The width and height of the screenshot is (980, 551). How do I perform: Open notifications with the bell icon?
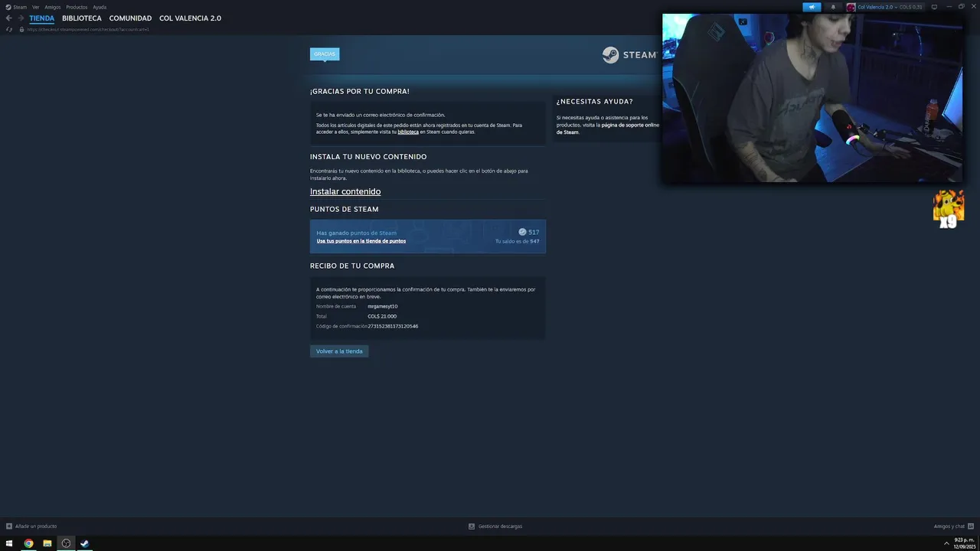pyautogui.click(x=833, y=7)
